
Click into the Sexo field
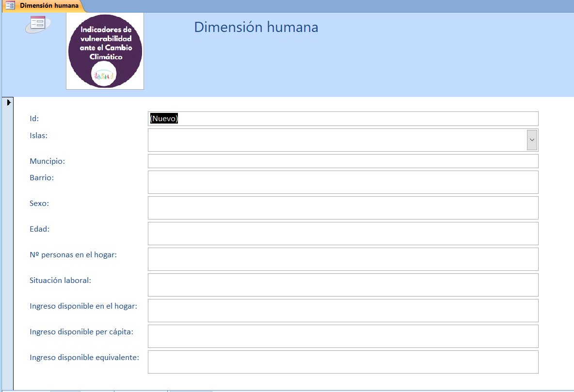[343, 208]
